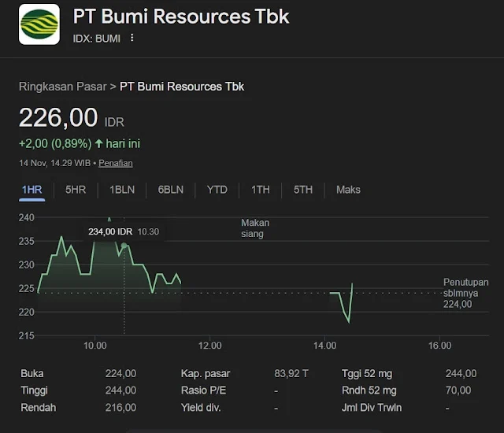Click the 215 price axis label

coord(26,336)
